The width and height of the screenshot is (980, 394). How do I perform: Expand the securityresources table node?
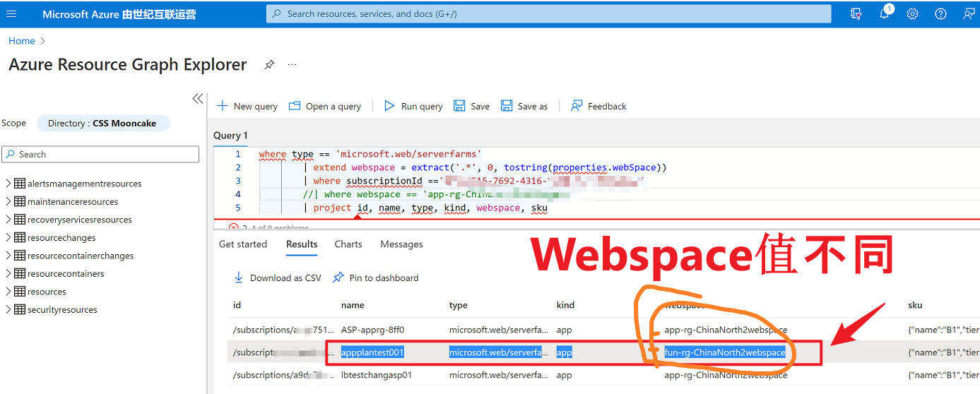tap(8, 310)
